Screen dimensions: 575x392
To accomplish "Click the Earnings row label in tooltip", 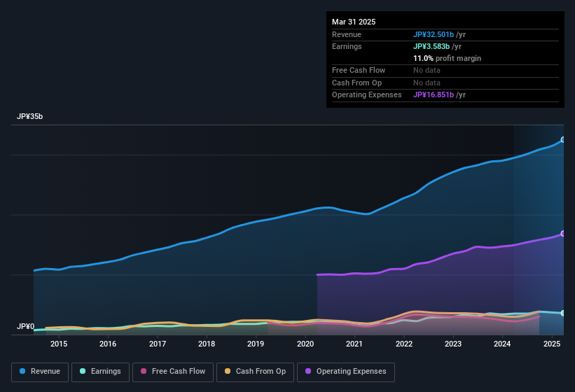I will 347,46.
